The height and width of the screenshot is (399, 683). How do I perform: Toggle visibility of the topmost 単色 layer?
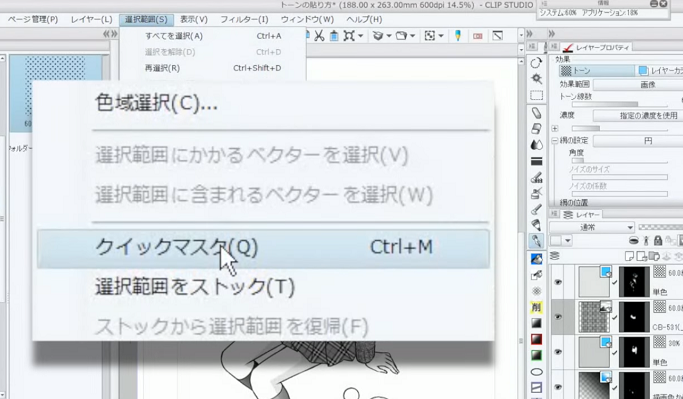558,282
